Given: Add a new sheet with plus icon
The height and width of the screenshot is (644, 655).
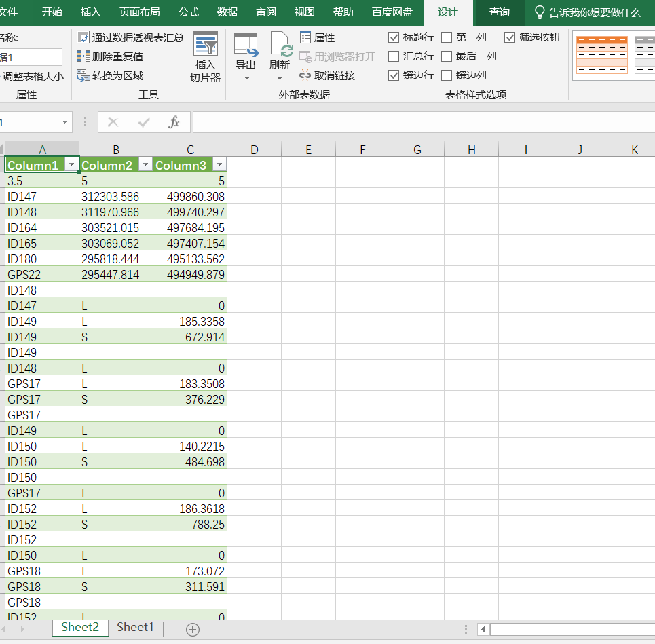Looking at the screenshot, I should click(x=193, y=630).
